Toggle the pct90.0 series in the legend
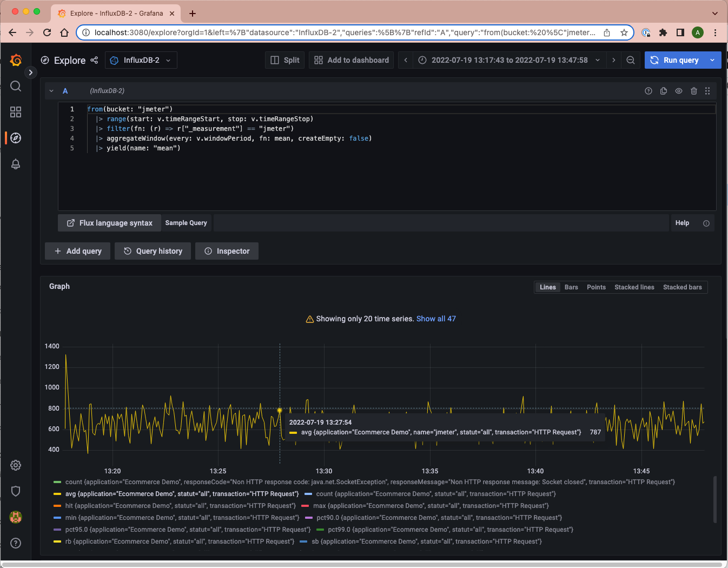The image size is (728, 568). click(x=439, y=518)
